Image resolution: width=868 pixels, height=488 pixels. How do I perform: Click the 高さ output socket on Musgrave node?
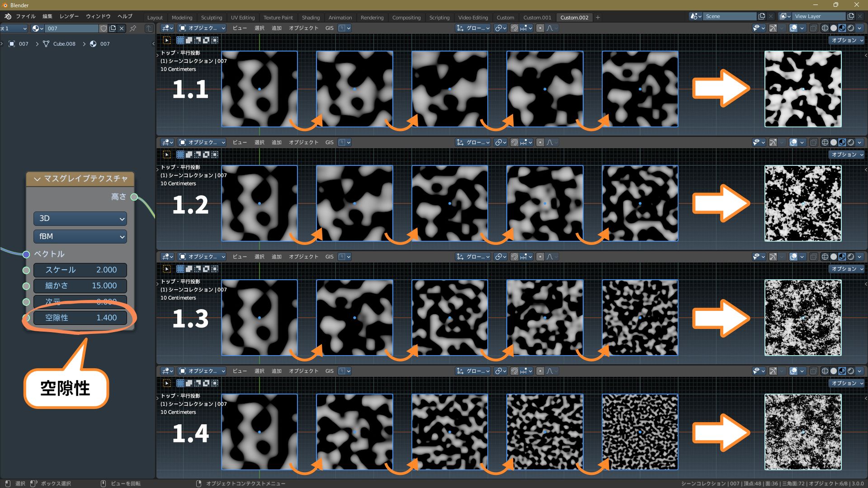coord(134,197)
